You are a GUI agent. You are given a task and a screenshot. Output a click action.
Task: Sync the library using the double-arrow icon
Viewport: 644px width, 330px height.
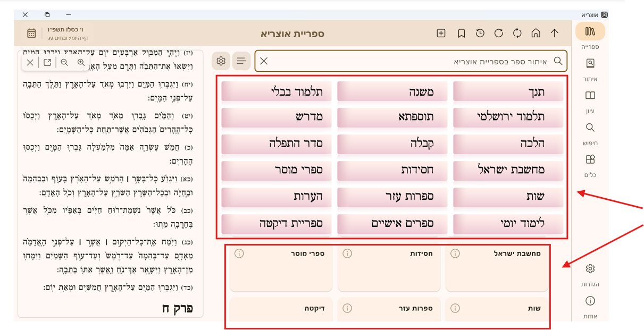[517, 33]
